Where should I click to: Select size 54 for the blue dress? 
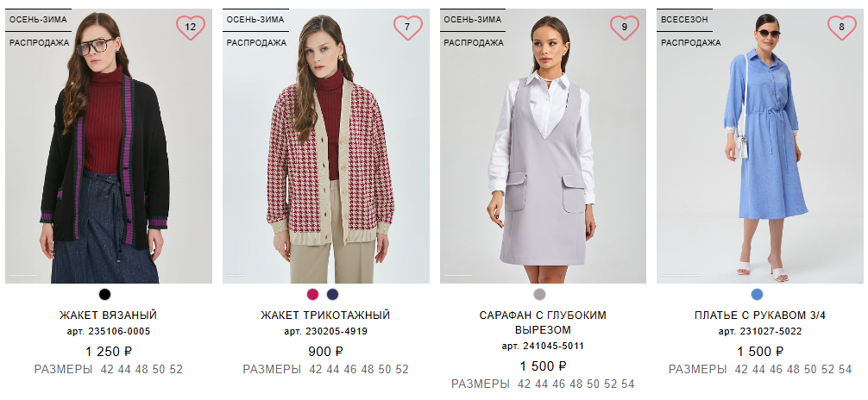(x=845, y=369)
